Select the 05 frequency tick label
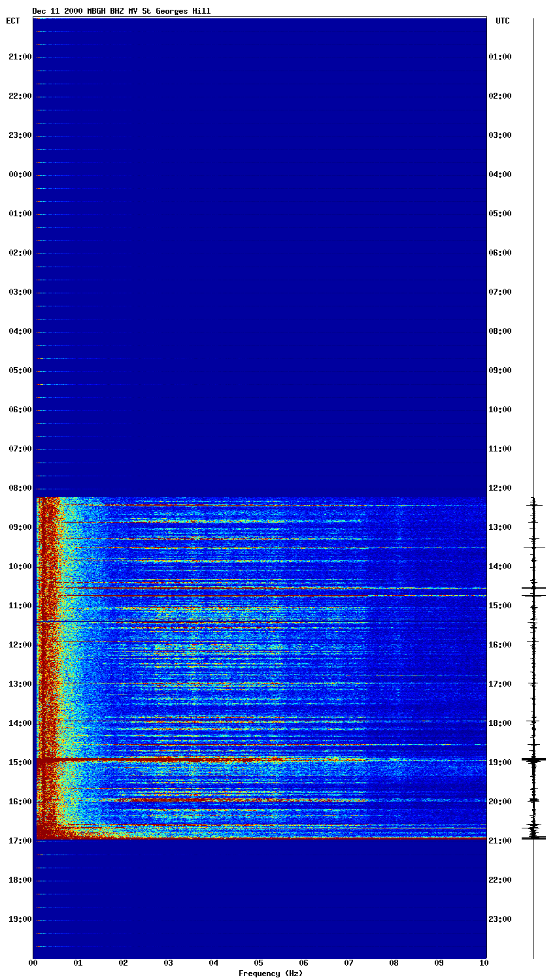Screen dimensions: 557x980 [x=258, y=963]
